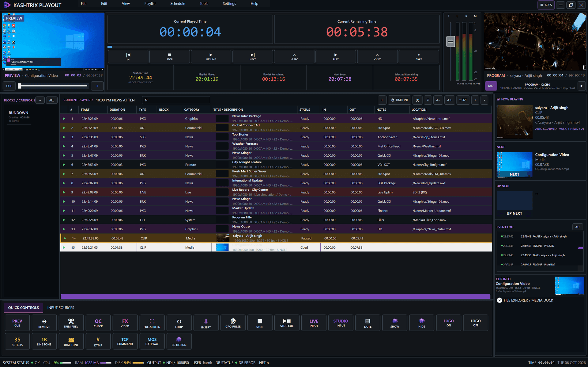Screen dimensions: 588x367
Task: Open the CG DESIGN tool
Action: coord(179,341)
